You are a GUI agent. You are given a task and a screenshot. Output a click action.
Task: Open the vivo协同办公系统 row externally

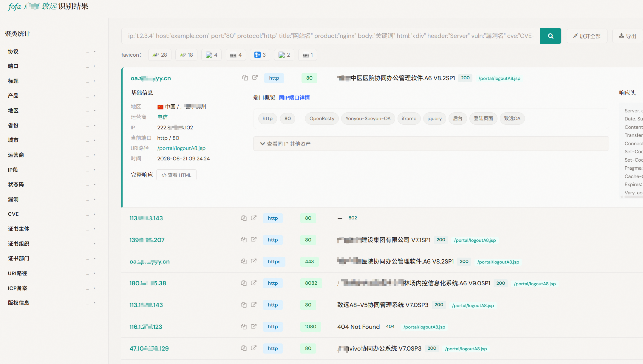click(x=254, y=348)
